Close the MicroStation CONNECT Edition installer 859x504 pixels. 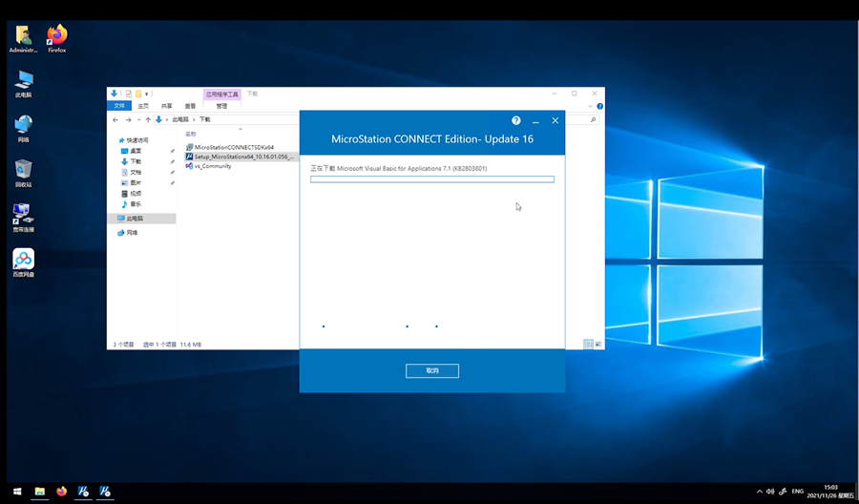[555, 120]
